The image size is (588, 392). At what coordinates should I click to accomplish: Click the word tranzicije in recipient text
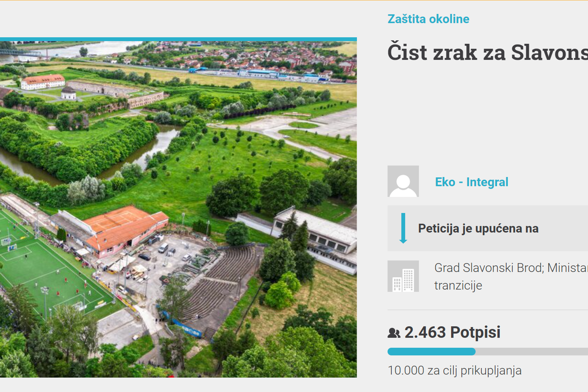tap(458, 286)
